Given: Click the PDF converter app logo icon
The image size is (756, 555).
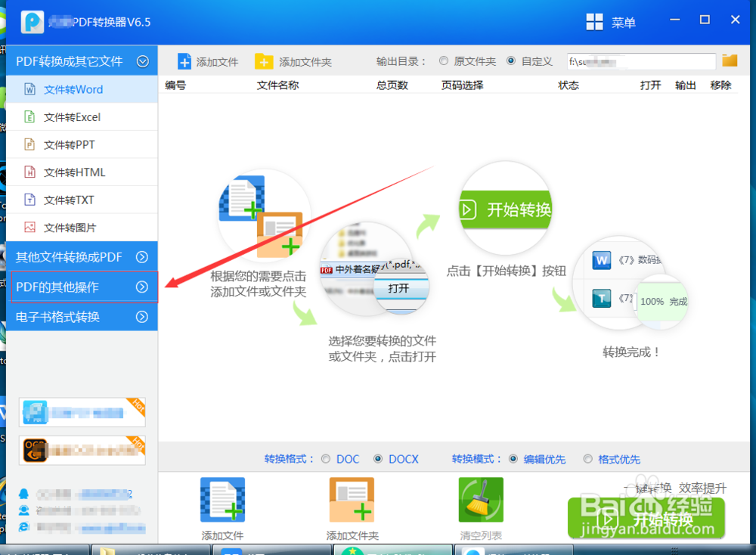Looking at the screenshot, I should pyautogui.click(x=33, y=22).
